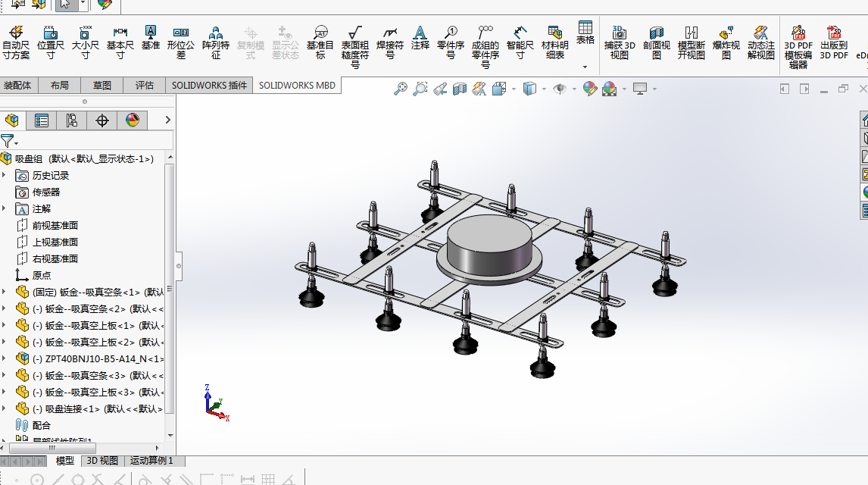The height and width of the screenshot is (485, 868).
Task: Choose the 位置尺寸 location dimension tool
Action: click(x=51, y=42)
